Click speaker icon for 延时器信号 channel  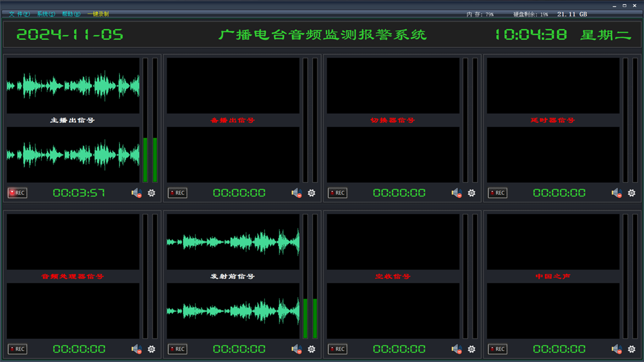click(616, 193)
